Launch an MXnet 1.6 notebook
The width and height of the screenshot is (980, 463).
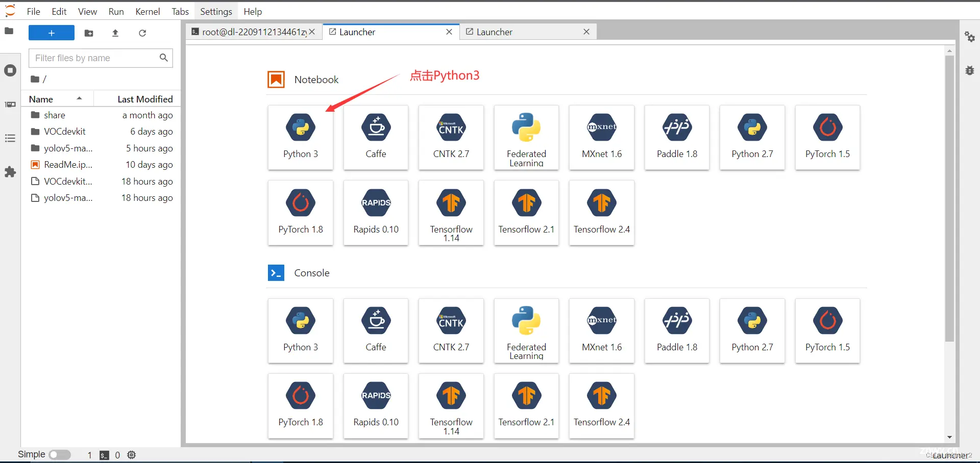coord(602,138)
